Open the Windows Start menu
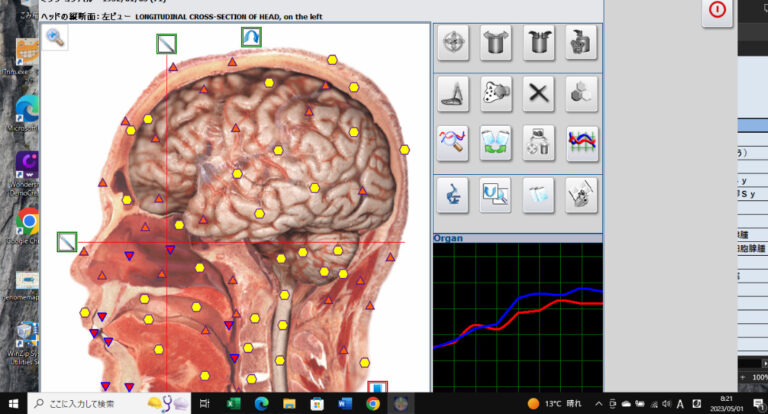 click(13, 404)
